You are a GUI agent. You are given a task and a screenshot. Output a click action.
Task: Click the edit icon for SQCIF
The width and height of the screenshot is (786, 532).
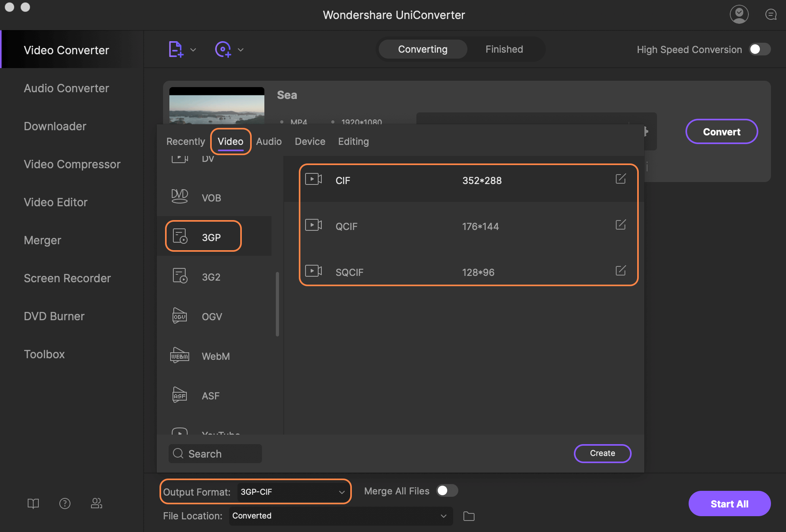tap(621, 271)
